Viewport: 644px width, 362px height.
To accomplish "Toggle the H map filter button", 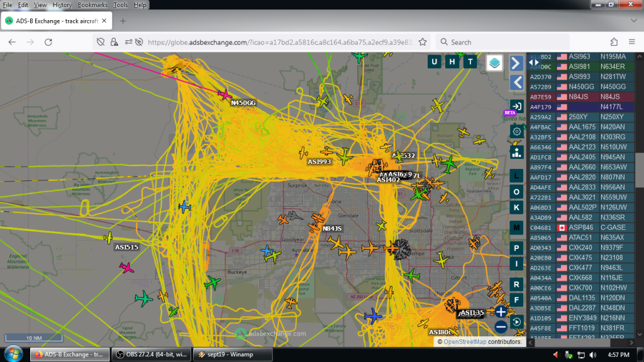I will pyautogui.click(x=452, y=62).
